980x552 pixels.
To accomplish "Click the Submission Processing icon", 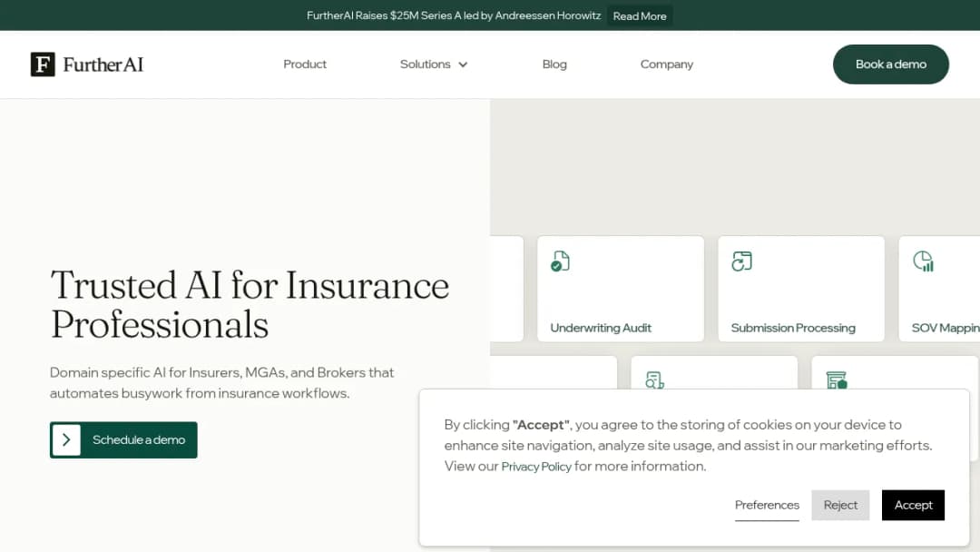I will tap(742, 261).
